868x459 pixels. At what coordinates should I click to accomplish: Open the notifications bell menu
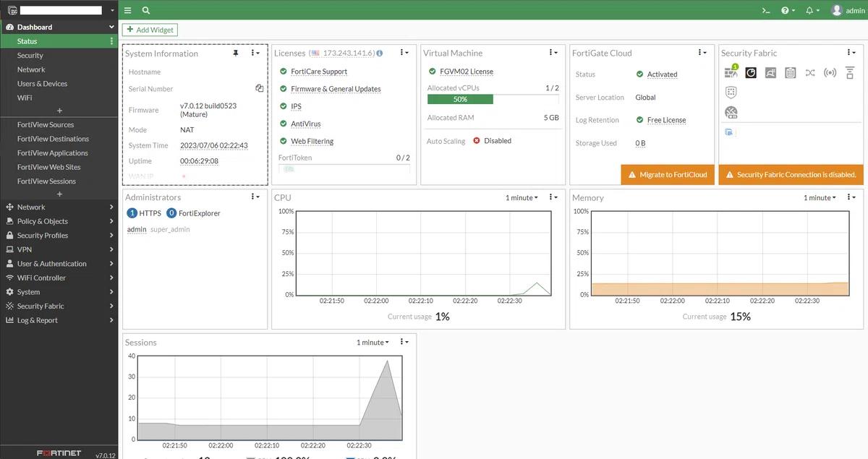812,10
